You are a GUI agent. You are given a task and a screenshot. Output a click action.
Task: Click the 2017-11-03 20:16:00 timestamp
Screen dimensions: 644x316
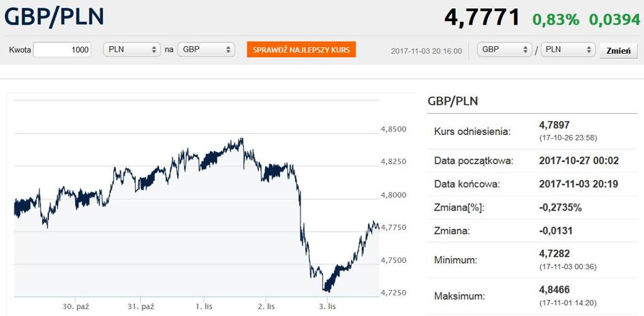(427, 50)
